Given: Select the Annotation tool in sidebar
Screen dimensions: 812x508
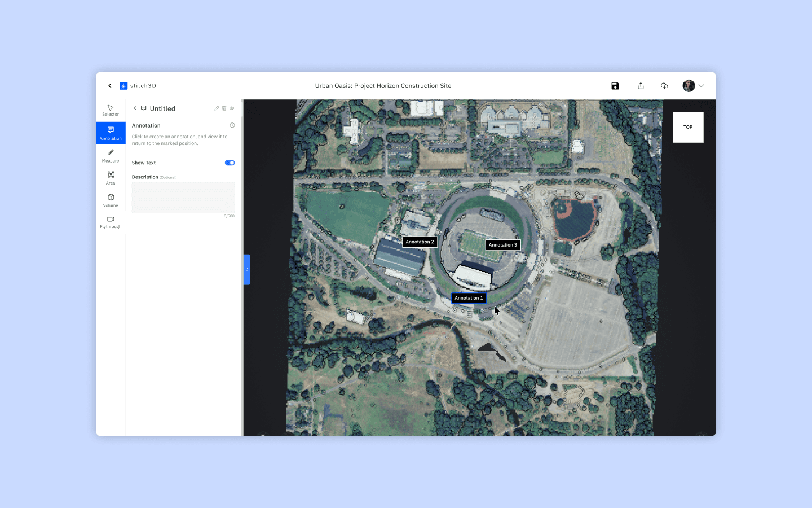Looking at the screenshot, I should (x=111, y=133).
